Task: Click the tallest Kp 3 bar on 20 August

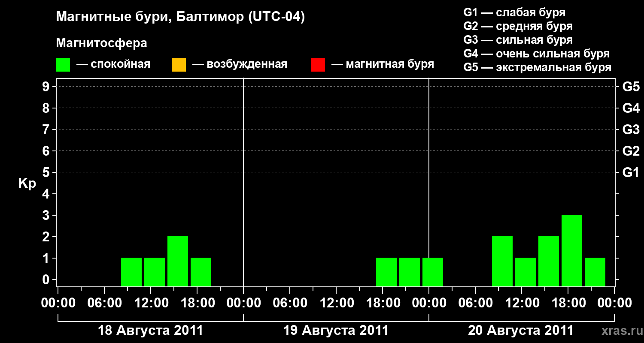Action: point(572,250)
